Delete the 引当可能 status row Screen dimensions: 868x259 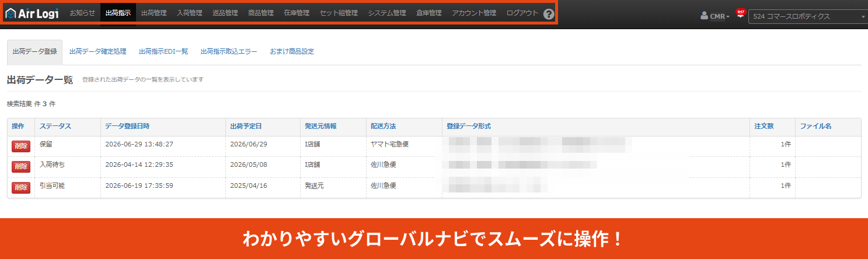coord(21,187)
